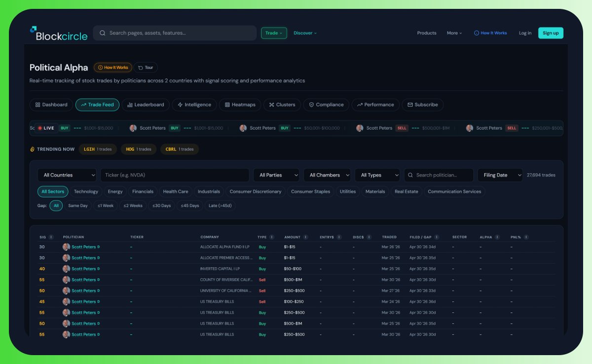Open the Dashboard tab
The width and height of the screenshot is (592, 364).
[x=51, y=105]
